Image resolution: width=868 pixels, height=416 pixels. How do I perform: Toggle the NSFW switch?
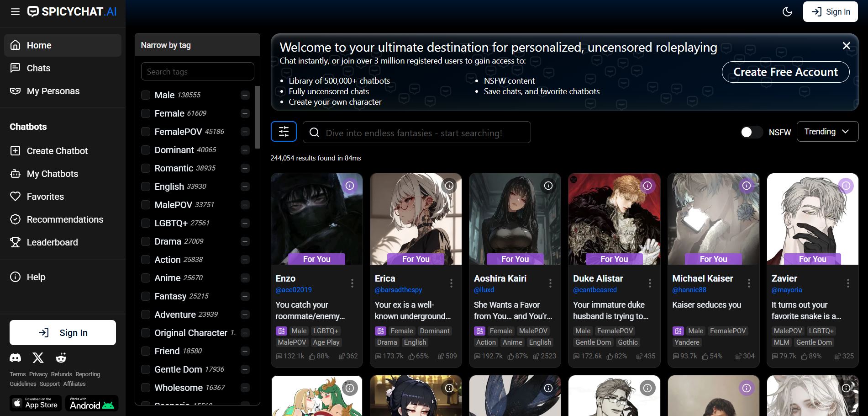point(751,132)
